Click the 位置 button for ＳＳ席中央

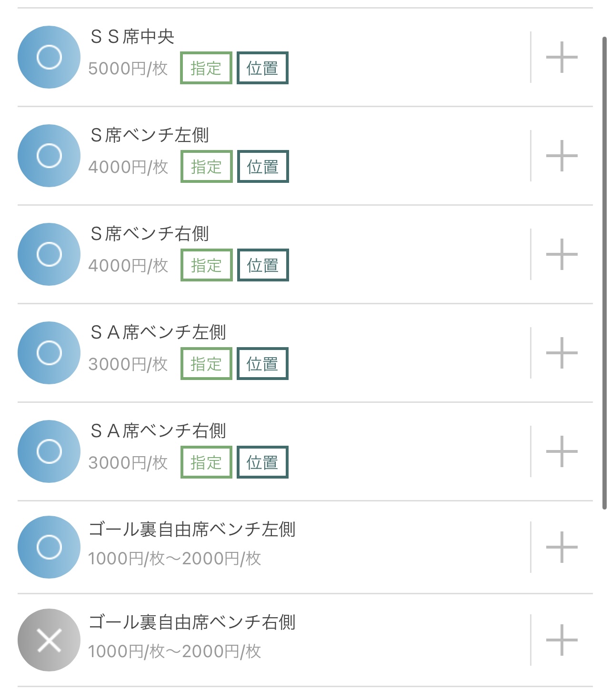click(262, 68)
